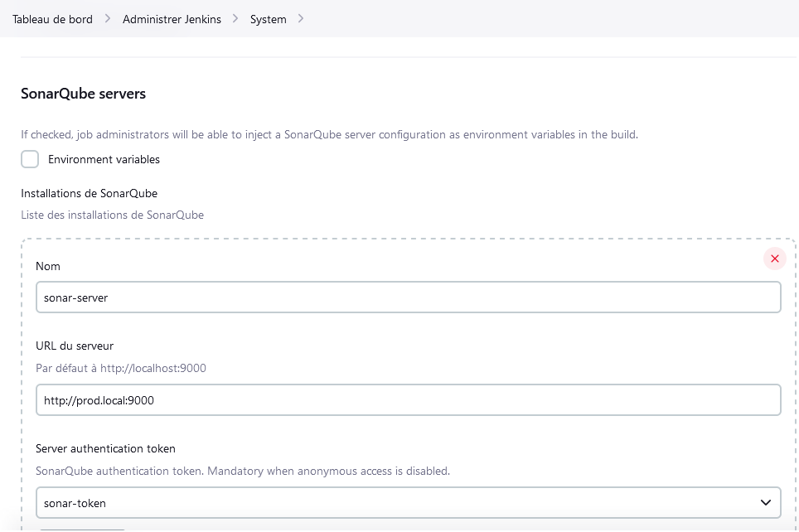
Task: Expand chevron after Tableau de bord
Action: (x=108, y=19)
